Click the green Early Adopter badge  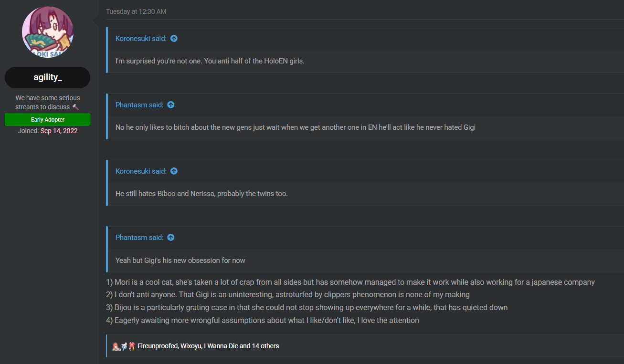click(48, 120)
